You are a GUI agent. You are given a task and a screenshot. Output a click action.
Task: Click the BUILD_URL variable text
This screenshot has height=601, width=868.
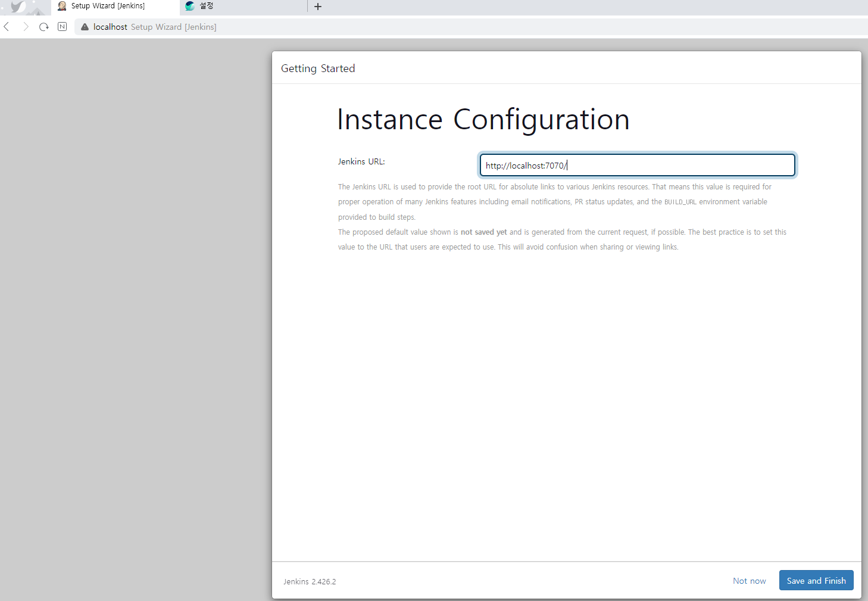click(680, 202)
